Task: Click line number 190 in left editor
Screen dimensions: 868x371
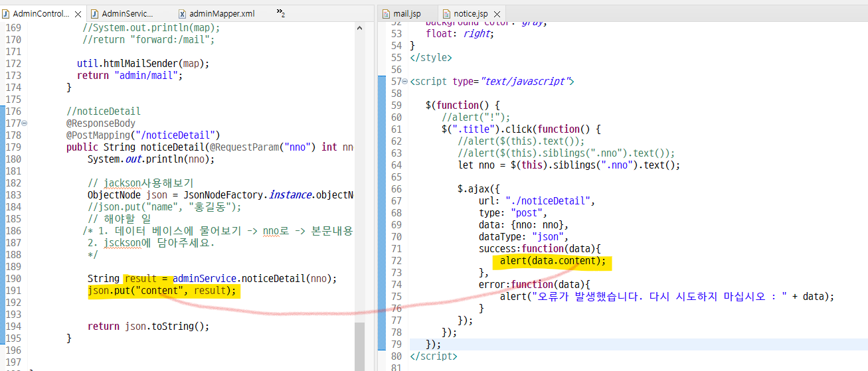Action: tap(13, 279)
